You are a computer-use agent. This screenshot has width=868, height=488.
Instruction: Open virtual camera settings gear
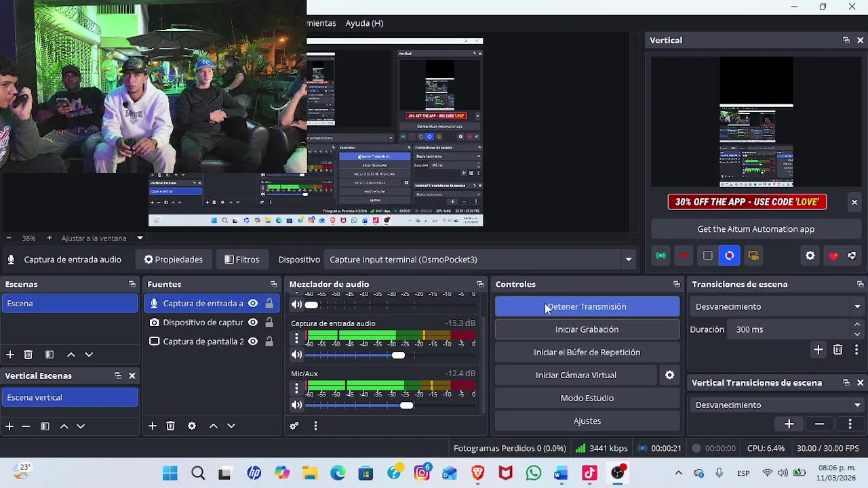(669, 375)
